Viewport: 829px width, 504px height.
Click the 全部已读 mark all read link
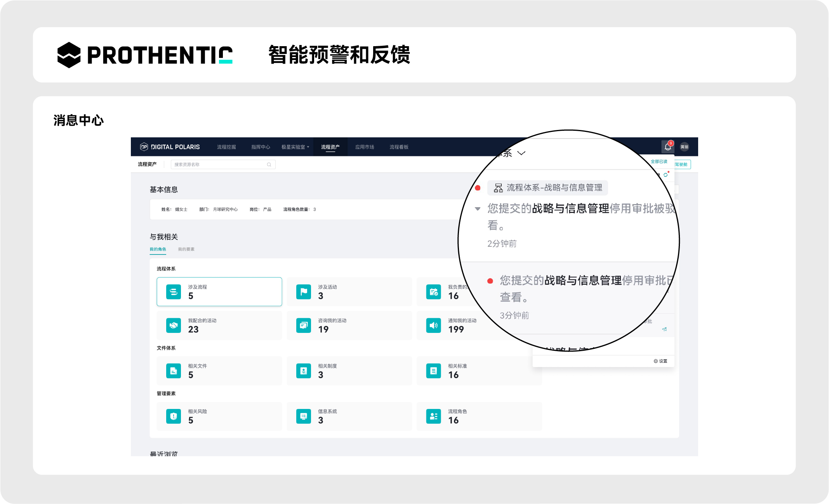click(659, 161)
